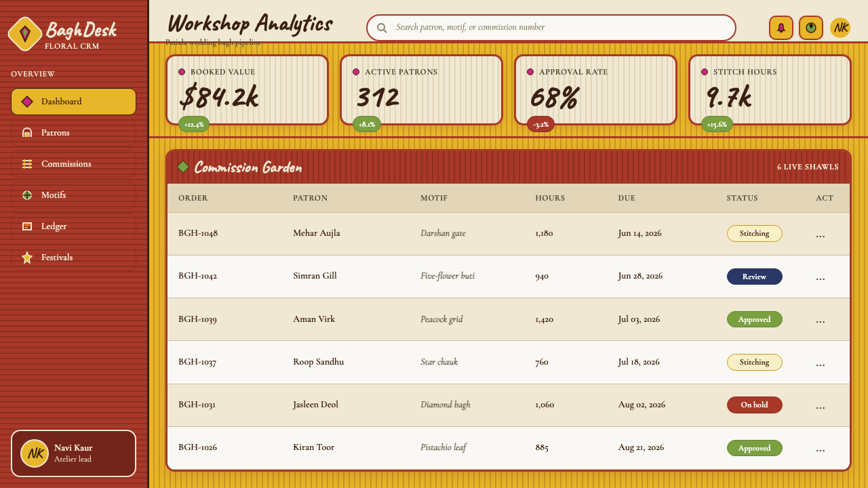Click the Commissions list icon in the sidebar
The image size is (868, 488).
(27, 164)
